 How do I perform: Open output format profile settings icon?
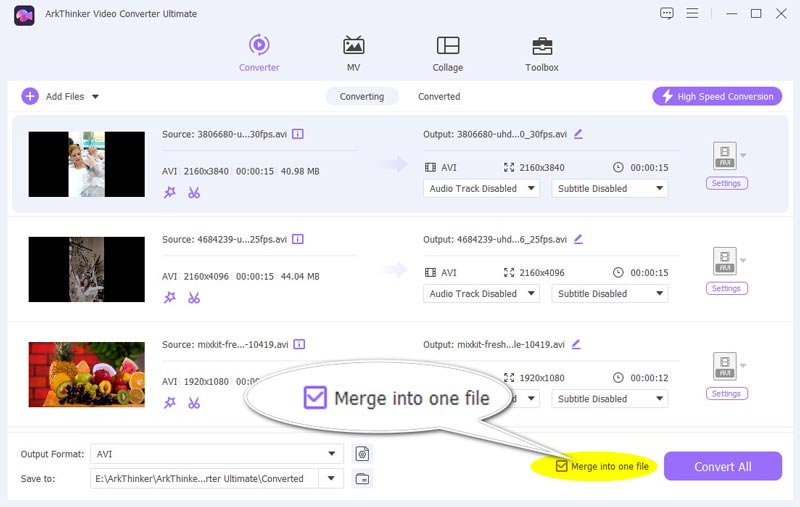(362, 453)
